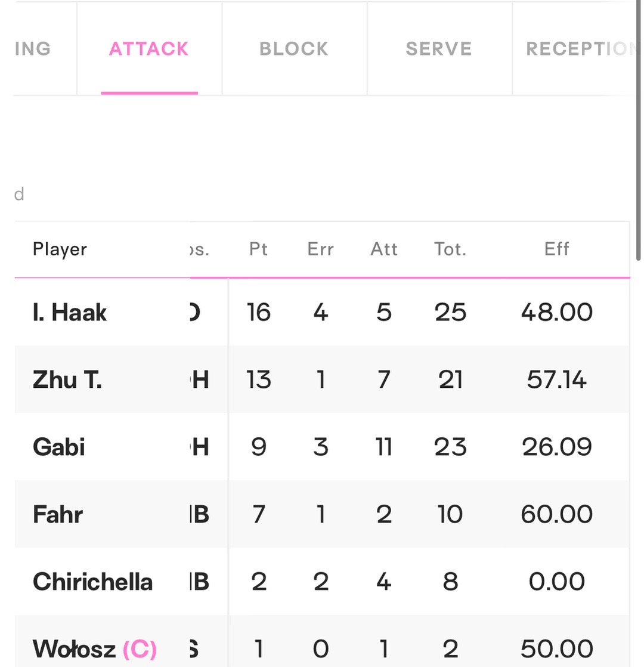This screenshot has width=644, height=667.
Task: Click the Player column header
Action: pos(60,249)
